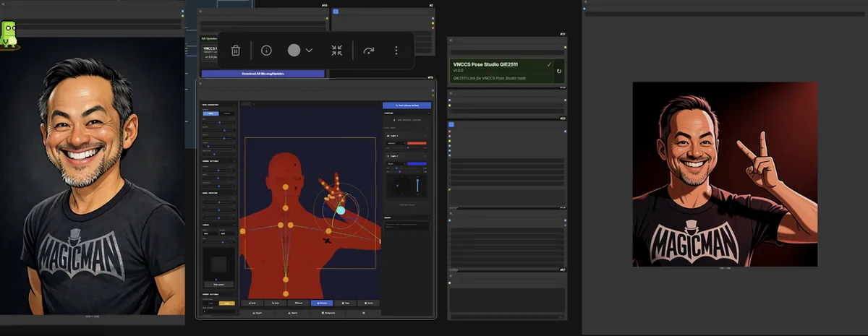Select the cyan hand joint in pose viewport

point(341,210)
